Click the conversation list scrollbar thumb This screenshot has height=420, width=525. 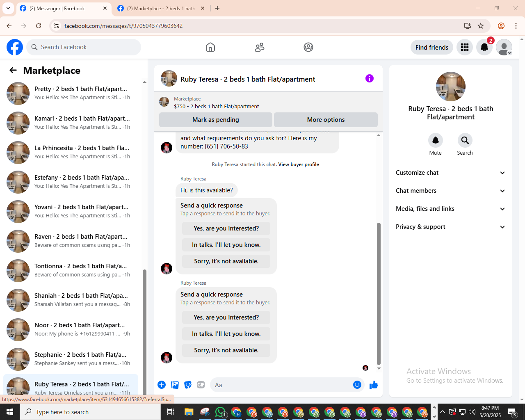[144, 332]
